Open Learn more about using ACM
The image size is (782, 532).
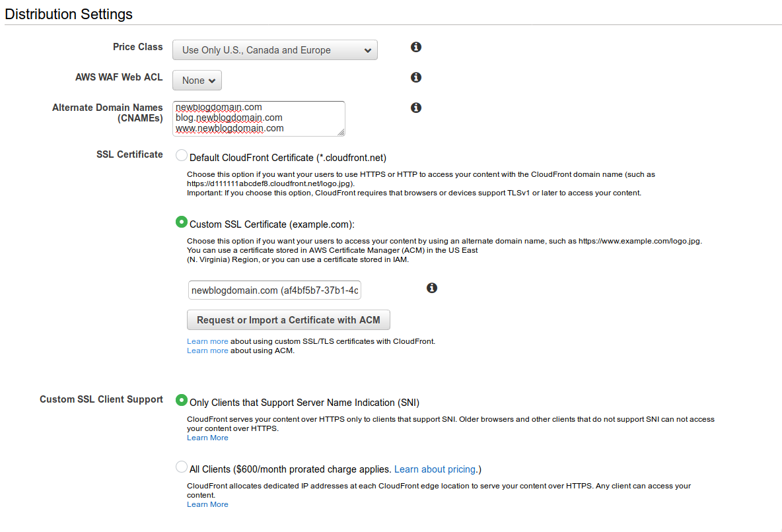207,350
